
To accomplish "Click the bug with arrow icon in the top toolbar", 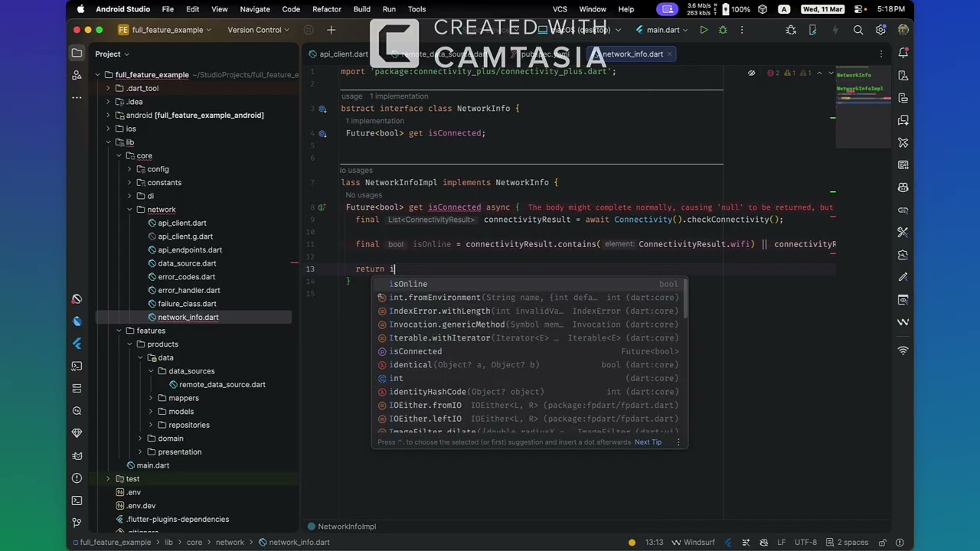I will click(791, 30).
